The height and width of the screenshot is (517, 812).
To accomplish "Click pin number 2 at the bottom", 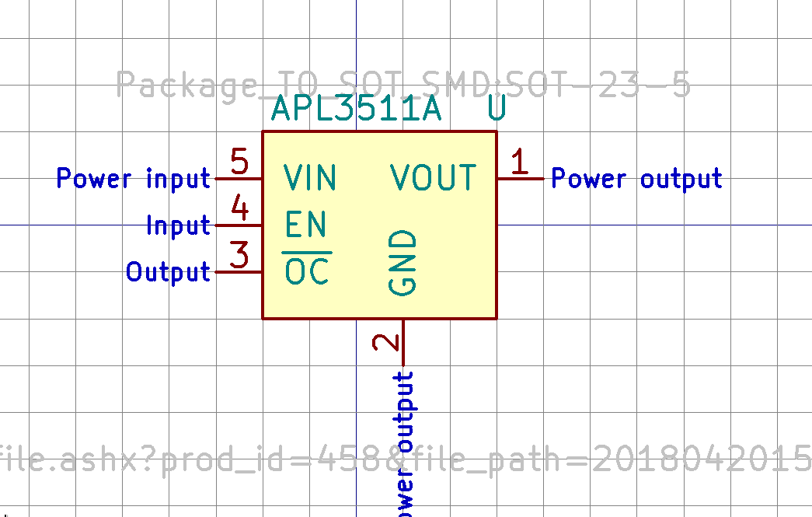I will pos(387,342).
